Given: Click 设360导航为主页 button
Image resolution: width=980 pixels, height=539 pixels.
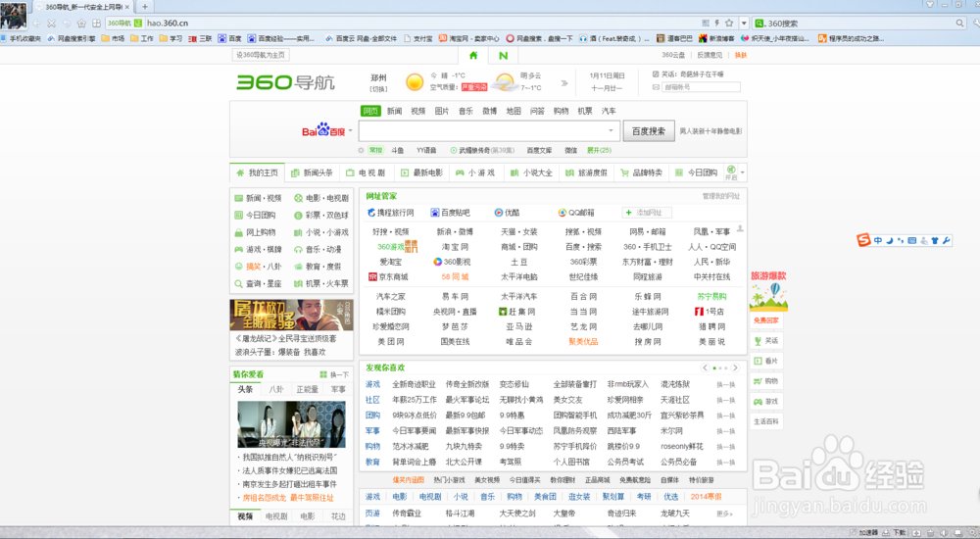Looking at the screenshot, I should click(x=261, y=55).
